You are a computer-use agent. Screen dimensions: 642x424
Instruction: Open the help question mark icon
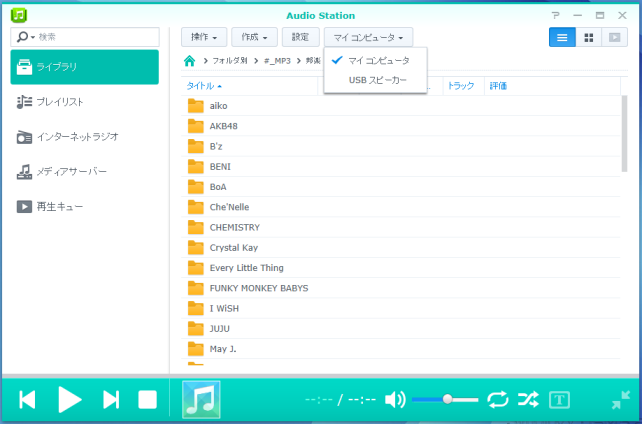pos(555,16)
